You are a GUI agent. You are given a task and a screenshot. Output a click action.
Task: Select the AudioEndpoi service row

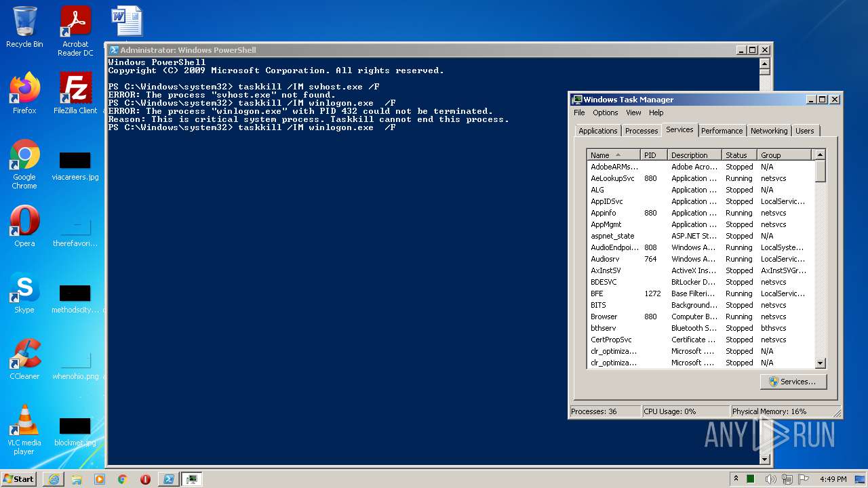click(700, 247)
